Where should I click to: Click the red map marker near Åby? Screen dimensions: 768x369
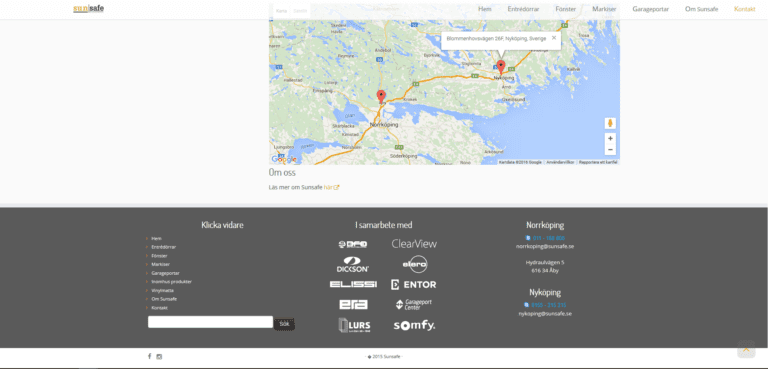point(381,97)
